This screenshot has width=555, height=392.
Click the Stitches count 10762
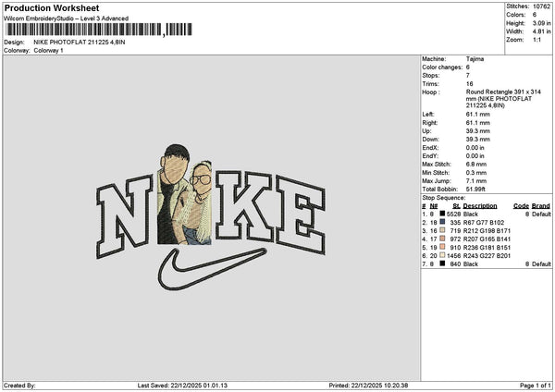point(541,6)
